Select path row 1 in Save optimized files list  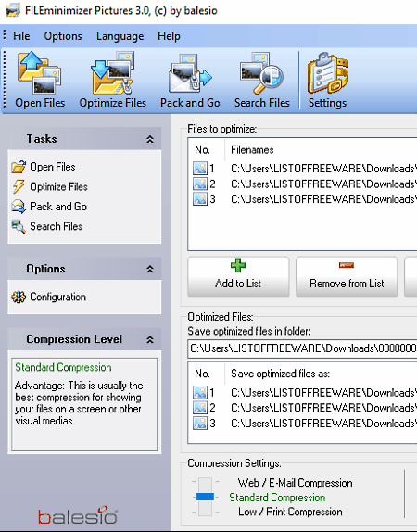tap(323, 393)
